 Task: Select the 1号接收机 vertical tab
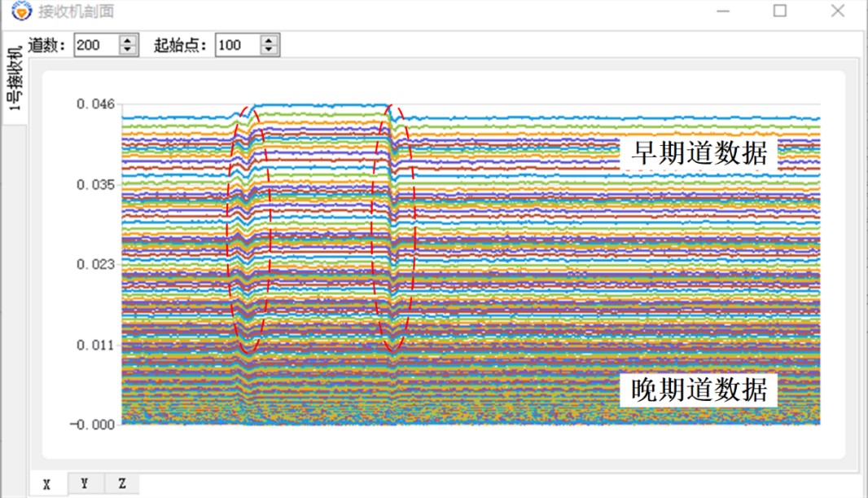(14, 77)
